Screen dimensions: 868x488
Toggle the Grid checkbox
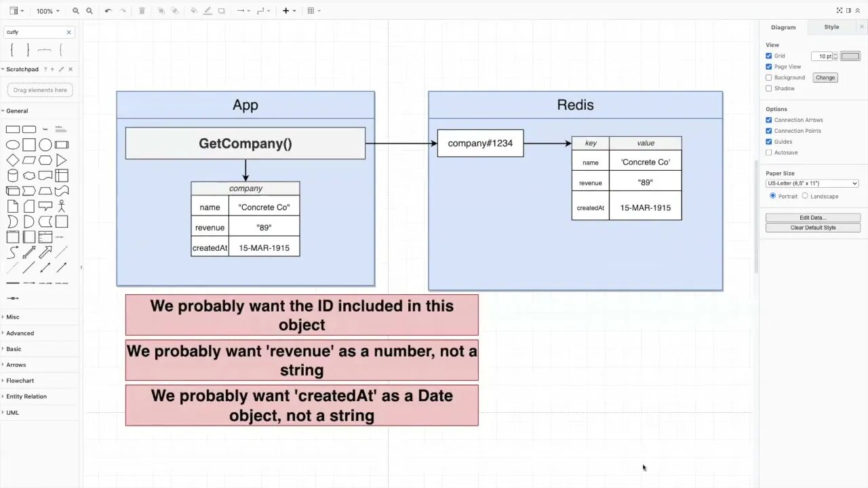click(769, 56)
